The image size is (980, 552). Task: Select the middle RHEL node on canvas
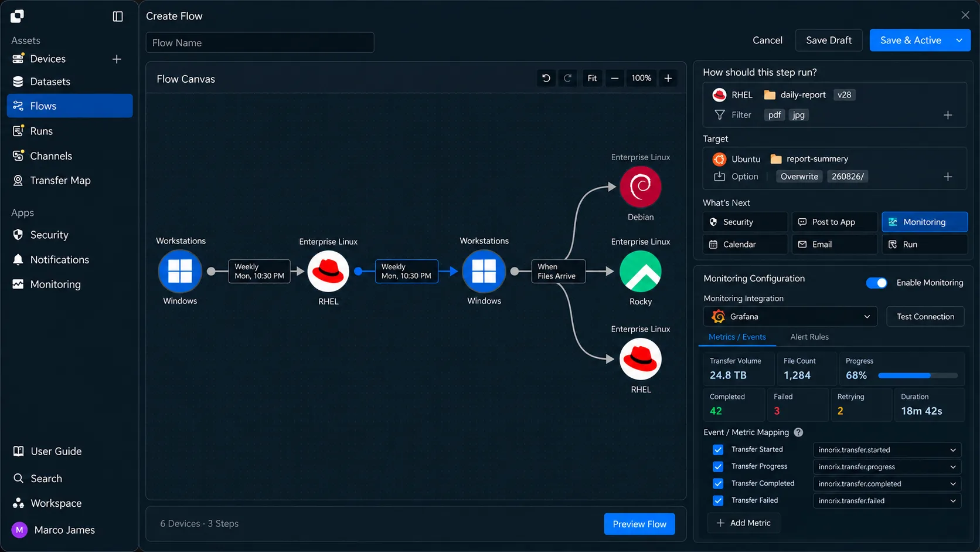click(x=328, y=271)
